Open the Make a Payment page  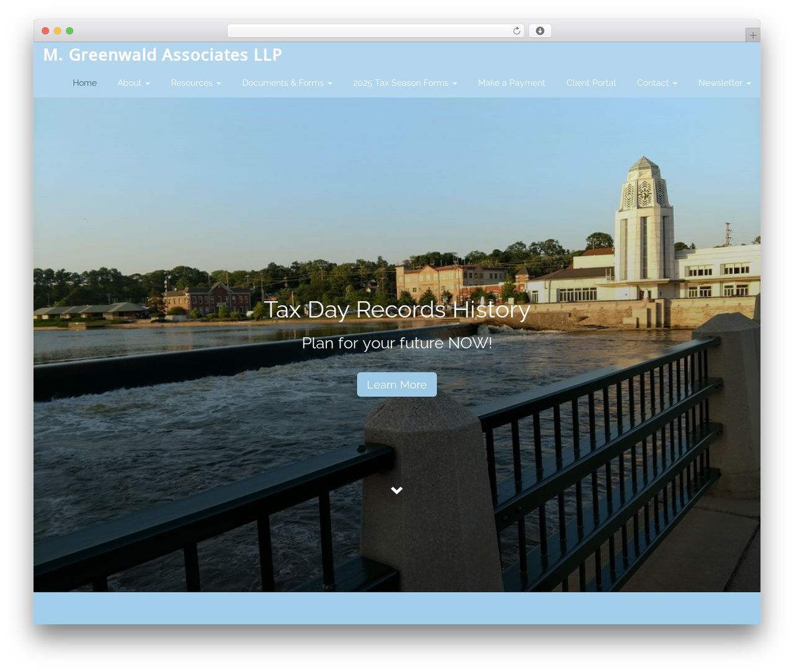click(512, 83)
